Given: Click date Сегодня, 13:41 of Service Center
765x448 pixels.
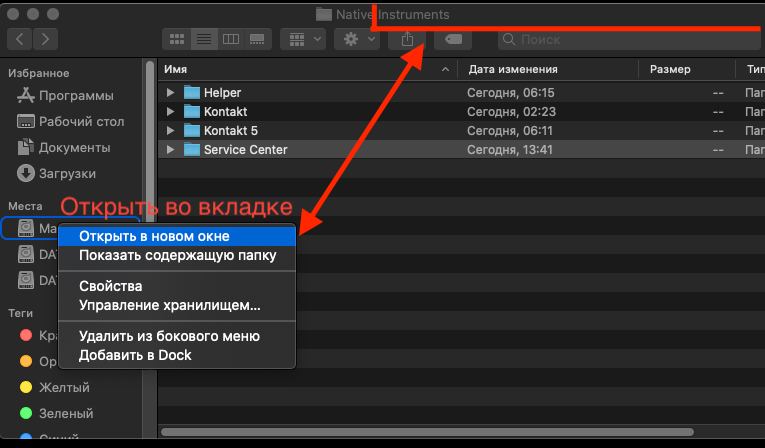Looking at the screenshot, I should [x=510, y=150].
